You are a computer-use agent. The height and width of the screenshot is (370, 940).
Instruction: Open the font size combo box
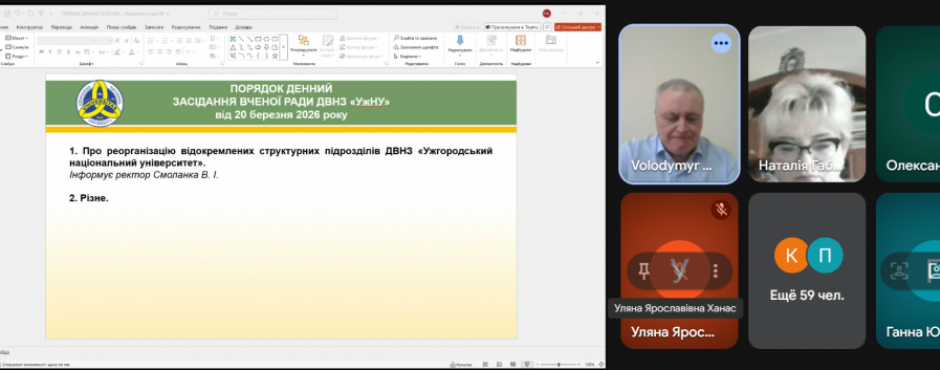click(x=104, y=40)
